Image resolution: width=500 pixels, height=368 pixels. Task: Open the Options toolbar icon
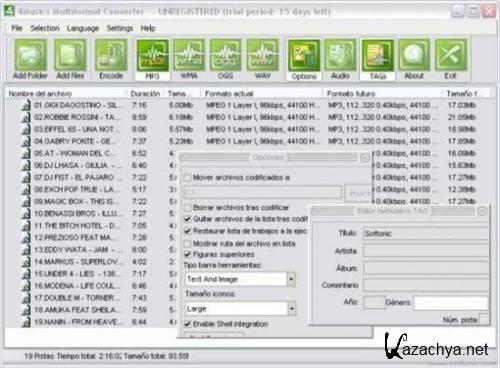point(304,59)
